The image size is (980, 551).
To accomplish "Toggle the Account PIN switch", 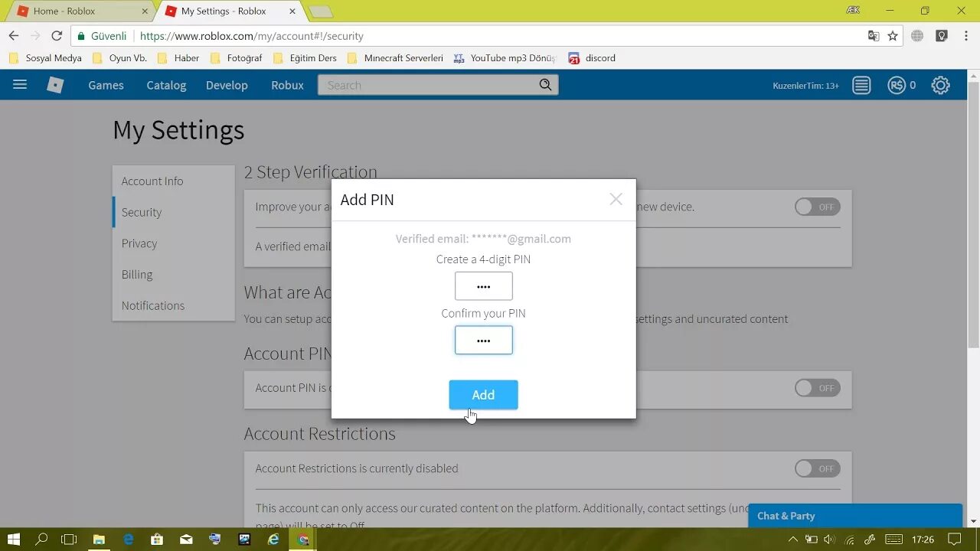I will coord(817,388).
